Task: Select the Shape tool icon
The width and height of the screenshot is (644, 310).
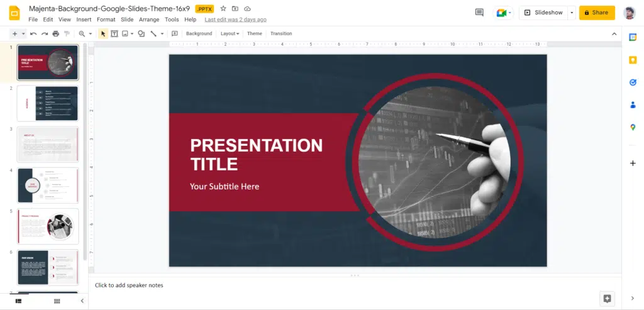Action: coord(141,33)
